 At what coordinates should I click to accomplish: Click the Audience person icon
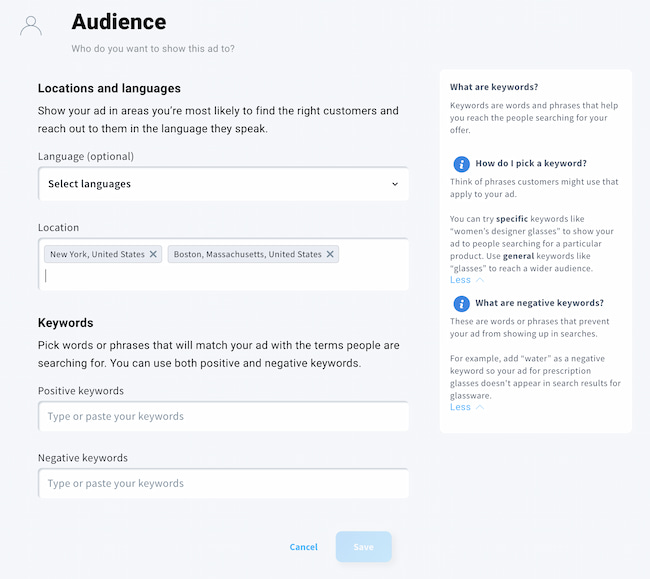(31, 26)
